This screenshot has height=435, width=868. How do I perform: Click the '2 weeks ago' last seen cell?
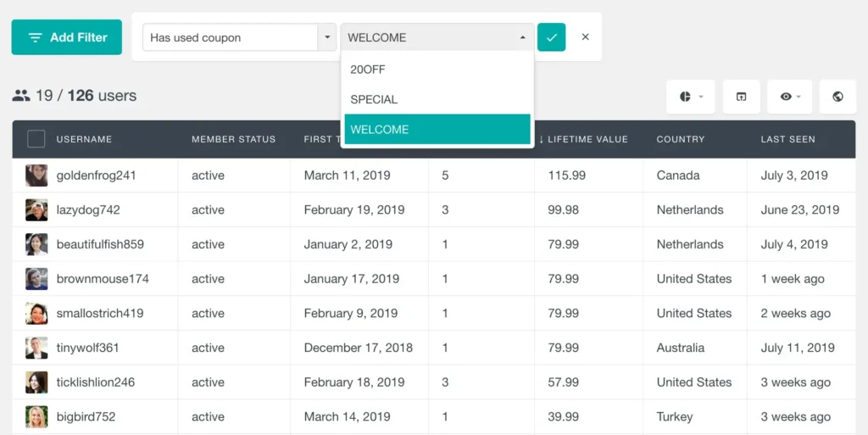point(795,313)
